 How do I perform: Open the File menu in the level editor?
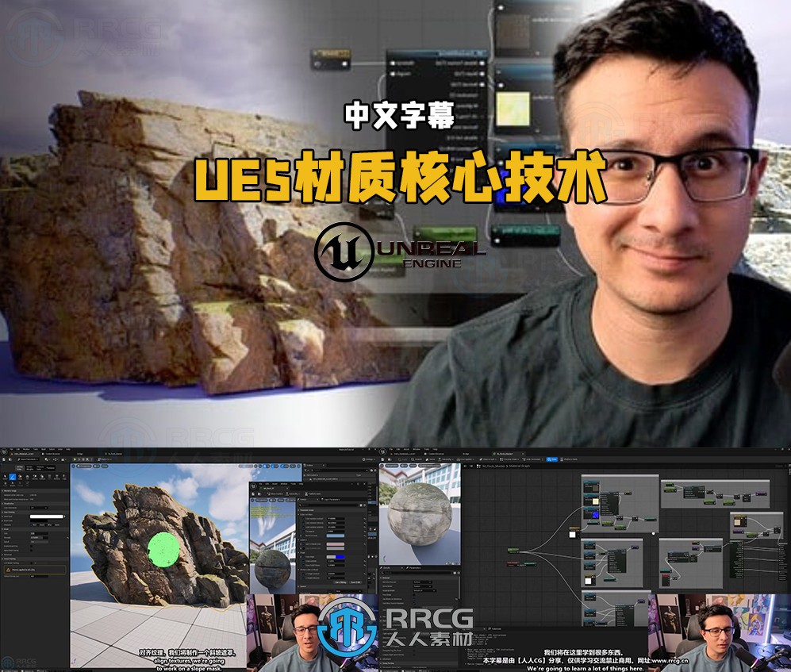pyautogui.click(x=11, y=449)
